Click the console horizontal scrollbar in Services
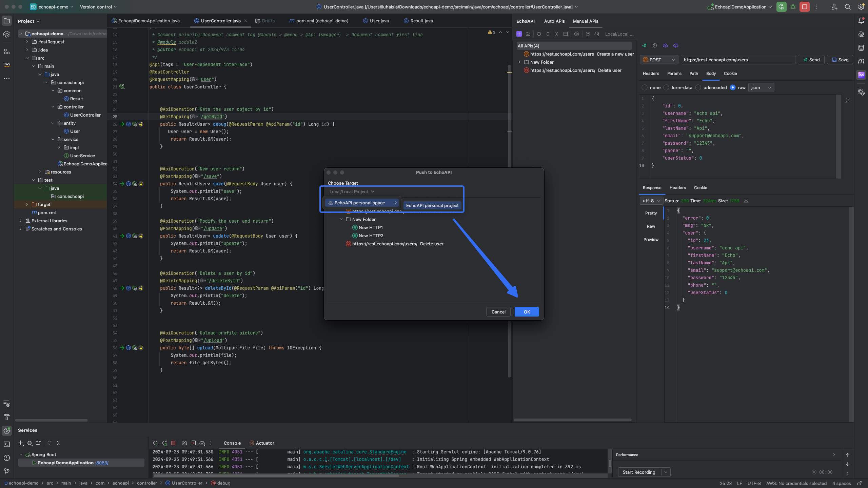This screenshot has width=868, height=488. (x=276, y=476)
